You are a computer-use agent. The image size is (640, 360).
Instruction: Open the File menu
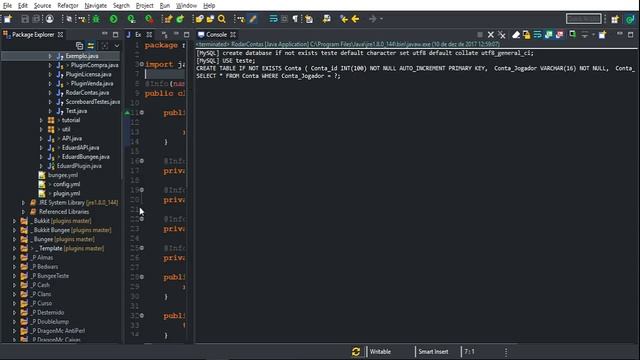[x=7, y=6]
